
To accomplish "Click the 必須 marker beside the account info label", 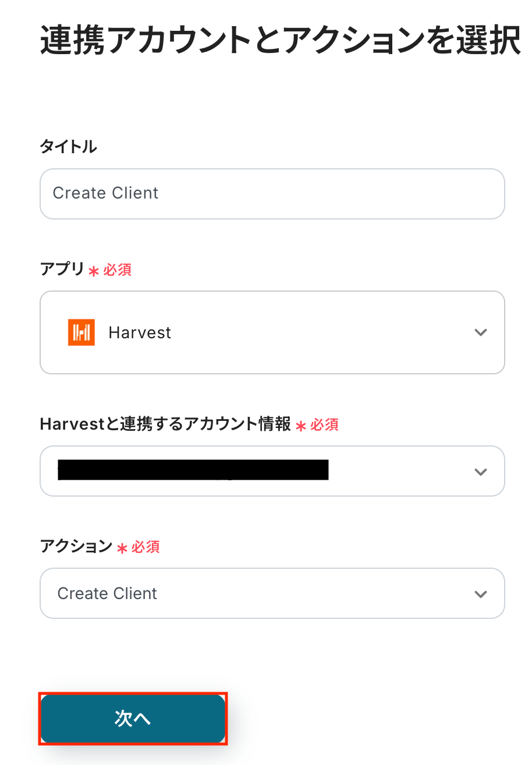I will [324, 425].
